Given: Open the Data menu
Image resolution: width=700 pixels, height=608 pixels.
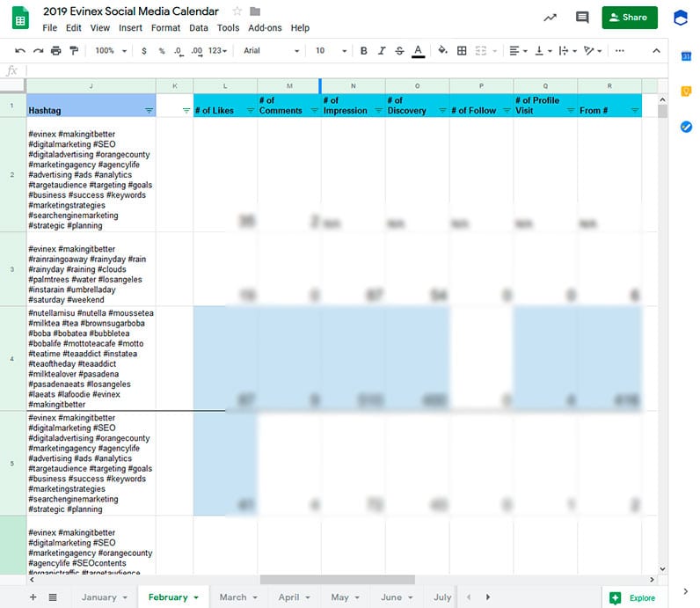Looking at the screenshot, I should pyautogui.click(x=199, y=27).
